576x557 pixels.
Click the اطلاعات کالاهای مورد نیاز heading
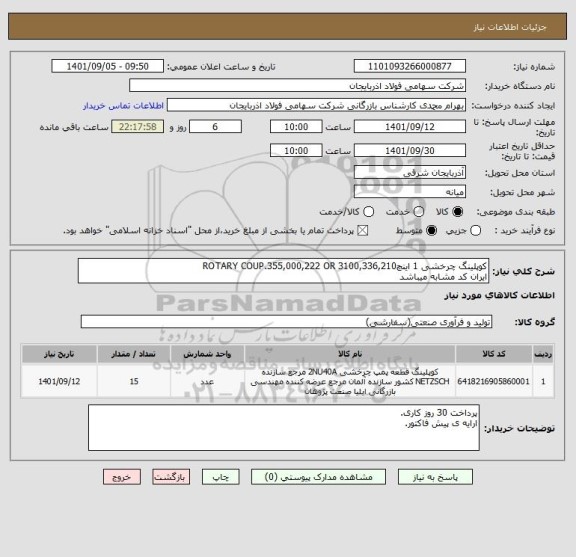click(x=500, y=296)
